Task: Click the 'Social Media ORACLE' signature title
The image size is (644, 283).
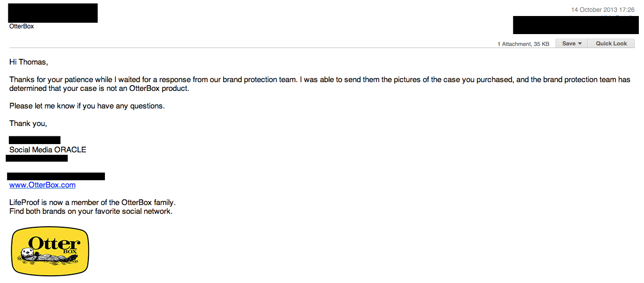Action: 48,150
